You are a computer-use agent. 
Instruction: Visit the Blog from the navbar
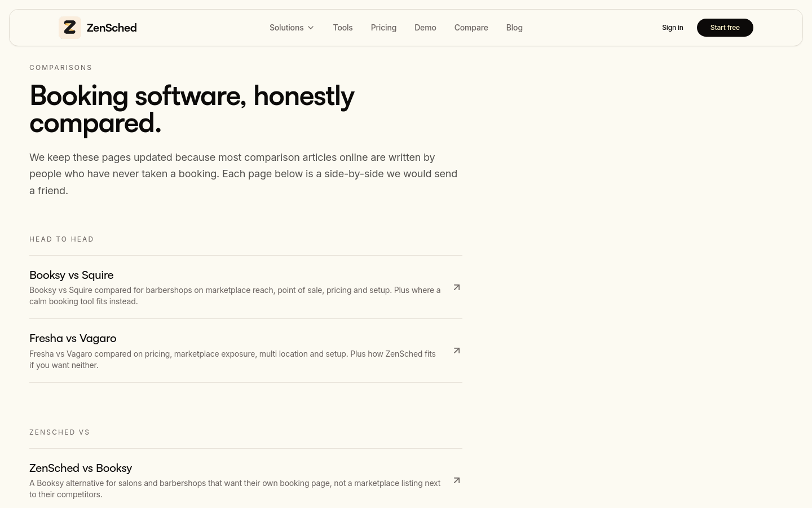tap(514, 28)
